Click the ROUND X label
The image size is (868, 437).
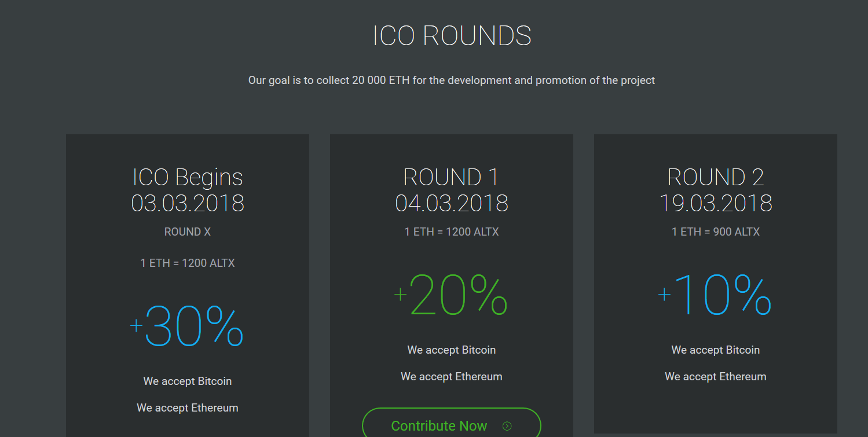(x=188, y=232)
